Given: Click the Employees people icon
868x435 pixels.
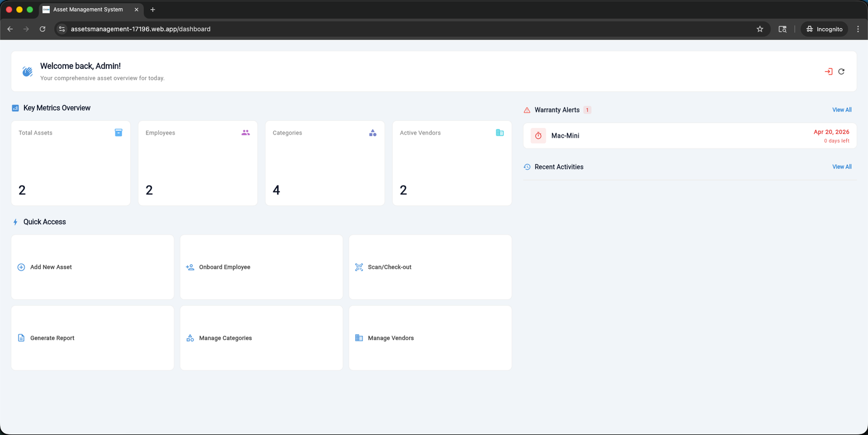Looking at the screenshot, I should 246,132.
